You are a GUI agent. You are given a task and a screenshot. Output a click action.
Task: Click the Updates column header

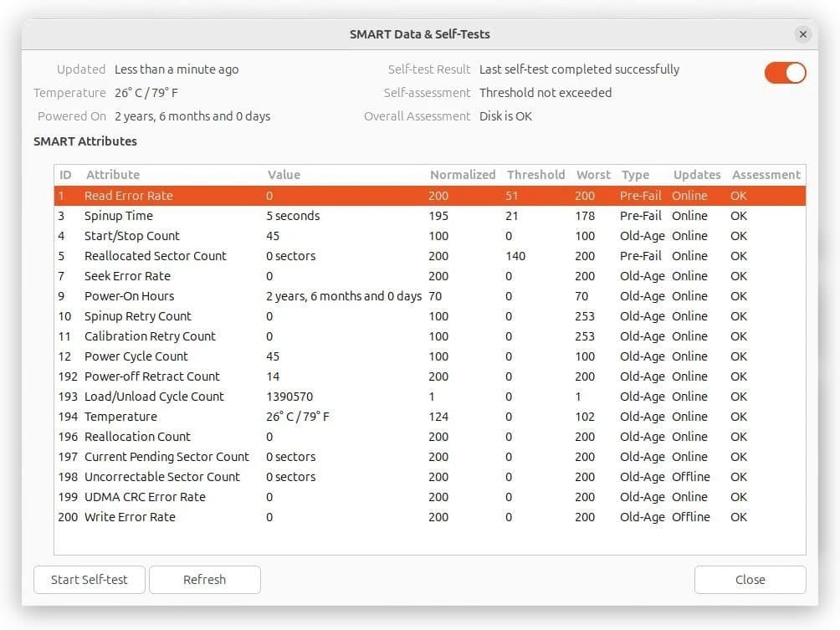pyautogui.click(x=696, y=174)
